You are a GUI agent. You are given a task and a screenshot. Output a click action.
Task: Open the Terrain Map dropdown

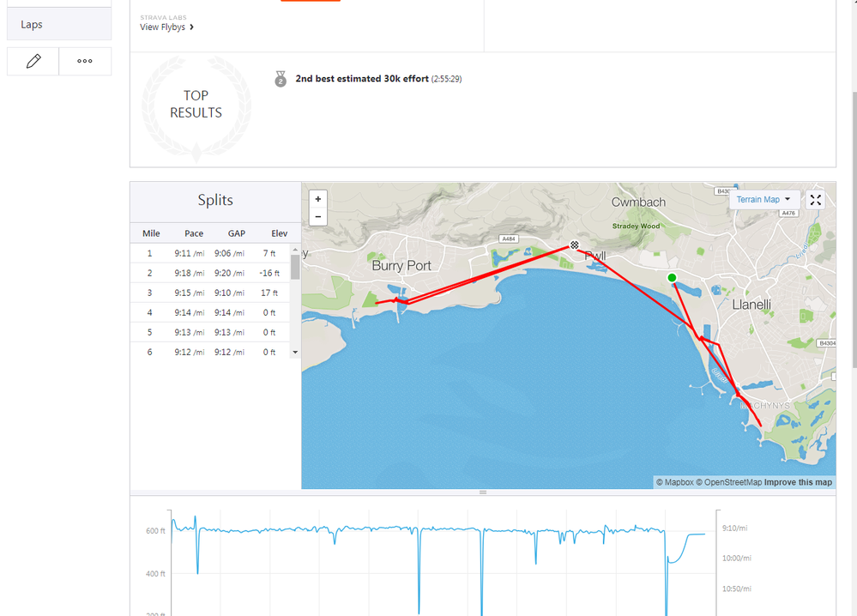[763, 200]
